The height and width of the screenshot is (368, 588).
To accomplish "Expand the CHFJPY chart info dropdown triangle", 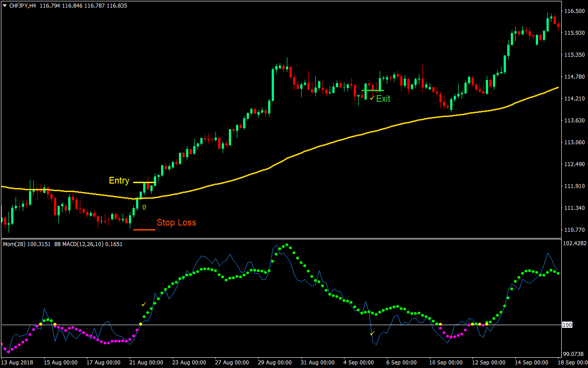I will (4, 6).
